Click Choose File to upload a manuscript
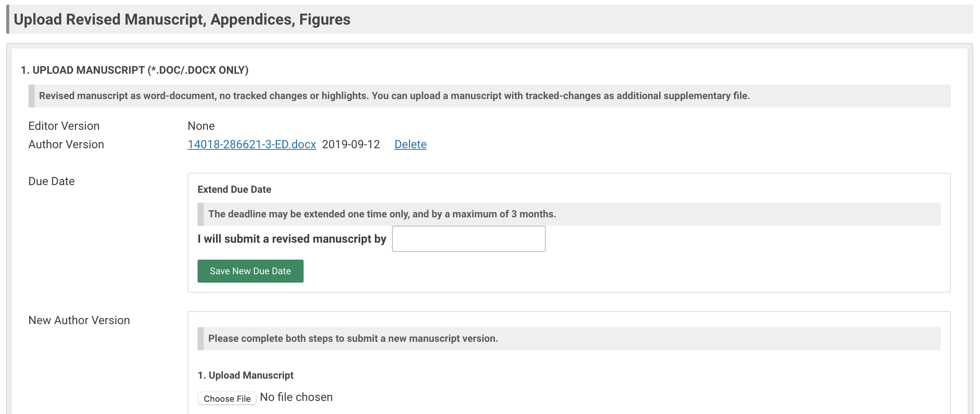The width and height of the screenshot is (980, 414). (x=227, y=398)
